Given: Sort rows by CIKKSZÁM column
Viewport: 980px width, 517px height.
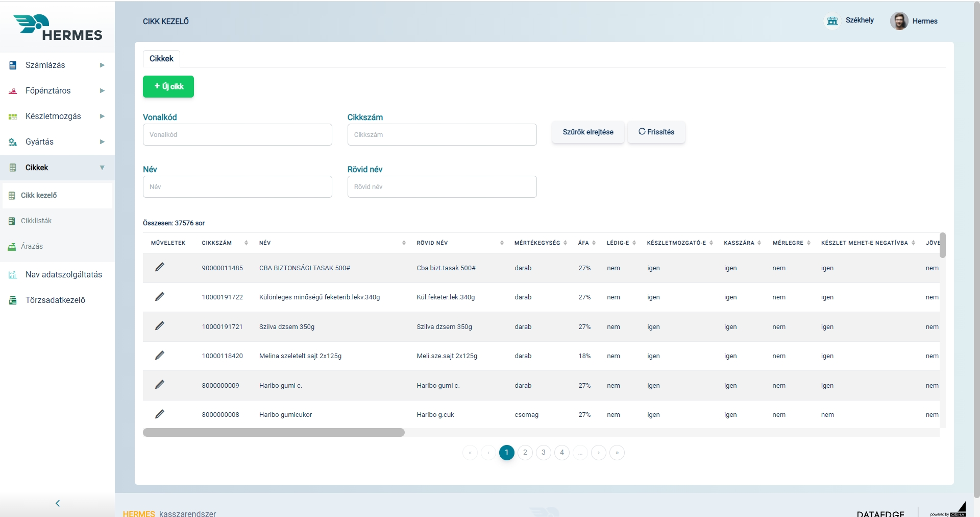Looking at the screenshot, I should [247, 243].
